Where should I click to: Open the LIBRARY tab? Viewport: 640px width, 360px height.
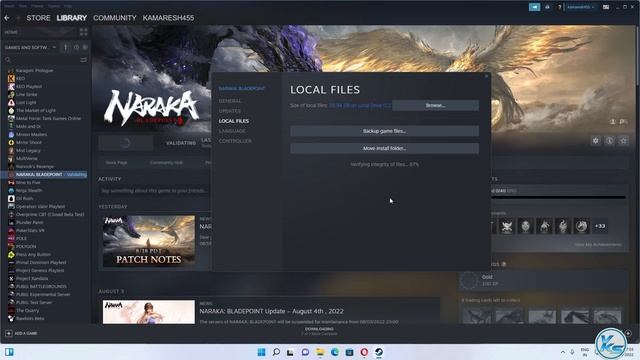click(71, 18)
